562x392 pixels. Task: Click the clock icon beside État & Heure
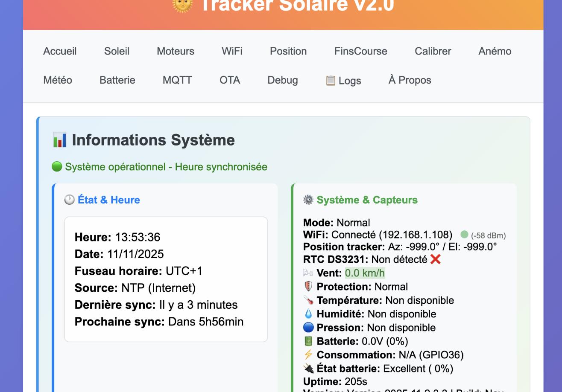tap(69, 200)
